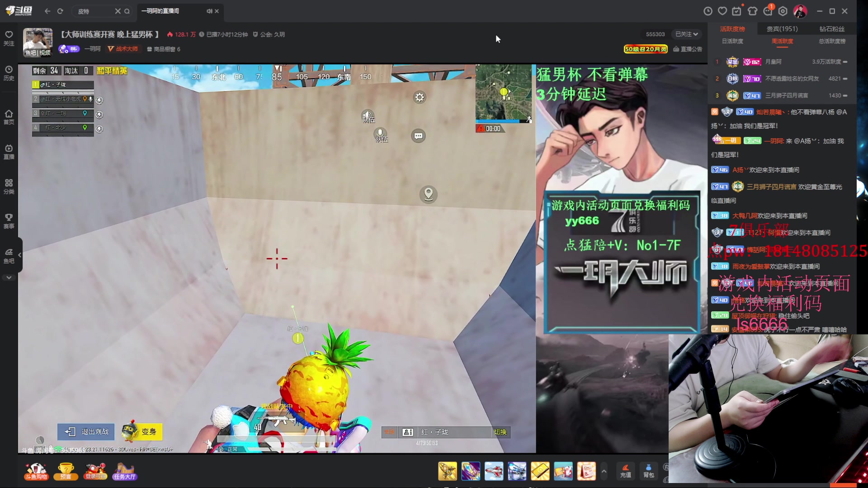This screenshot has height=488, width=868.
Task: Close the 一玥阿的直播间 tab
Action: (217, 11)
